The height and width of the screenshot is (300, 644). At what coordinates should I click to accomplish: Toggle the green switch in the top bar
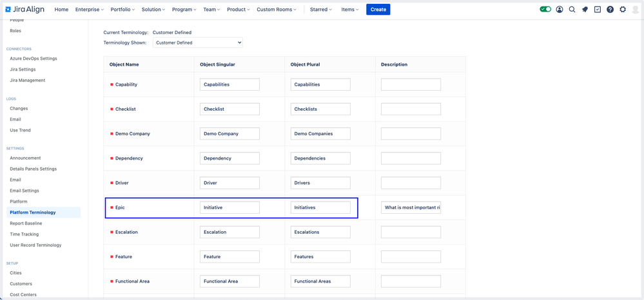(x=545, y=9)
